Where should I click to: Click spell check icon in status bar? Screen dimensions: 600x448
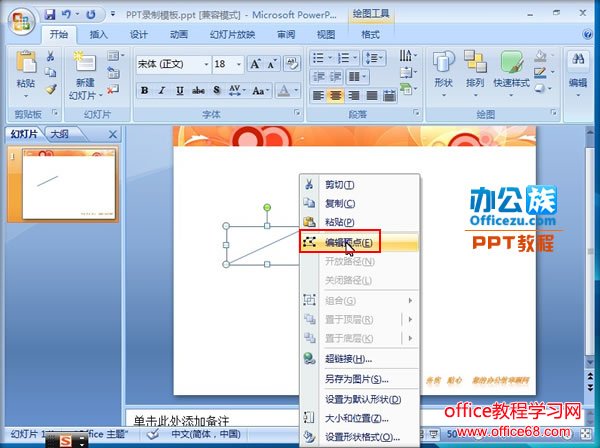(153, 434)
